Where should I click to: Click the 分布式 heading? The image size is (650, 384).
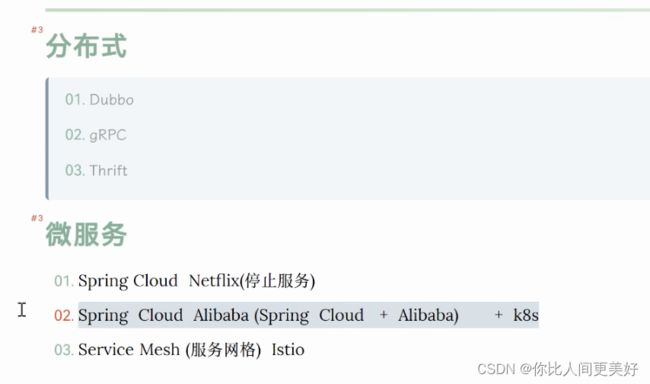click(x=86, y=46)
